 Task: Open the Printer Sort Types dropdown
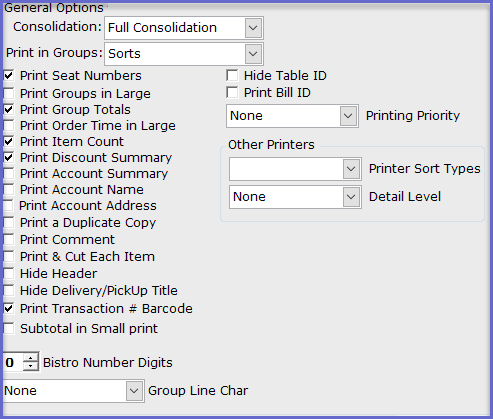pyautogui.click(x=295, y=169)
